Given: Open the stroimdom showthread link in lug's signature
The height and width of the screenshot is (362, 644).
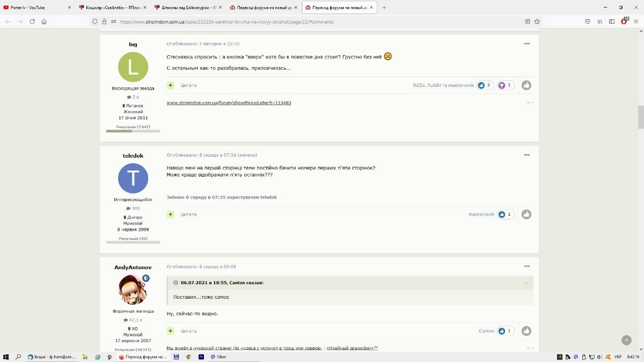Looking at the screenshot, I should 229,102.
